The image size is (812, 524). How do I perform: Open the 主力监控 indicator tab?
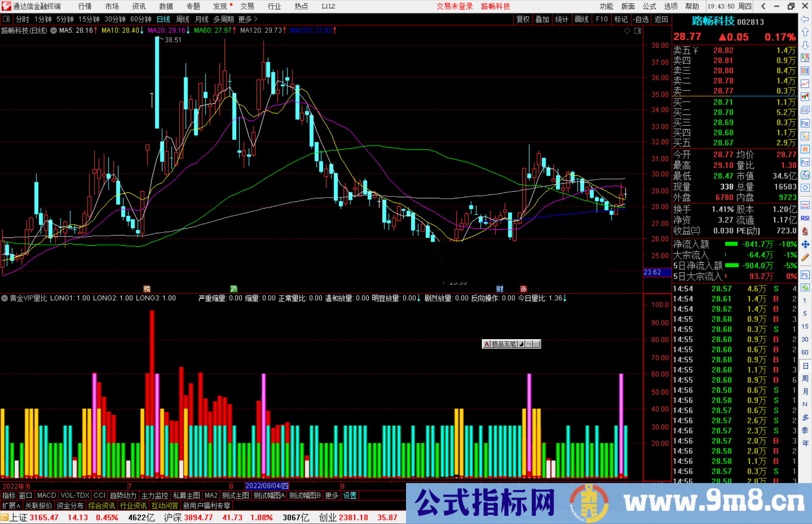coord(155,496)
